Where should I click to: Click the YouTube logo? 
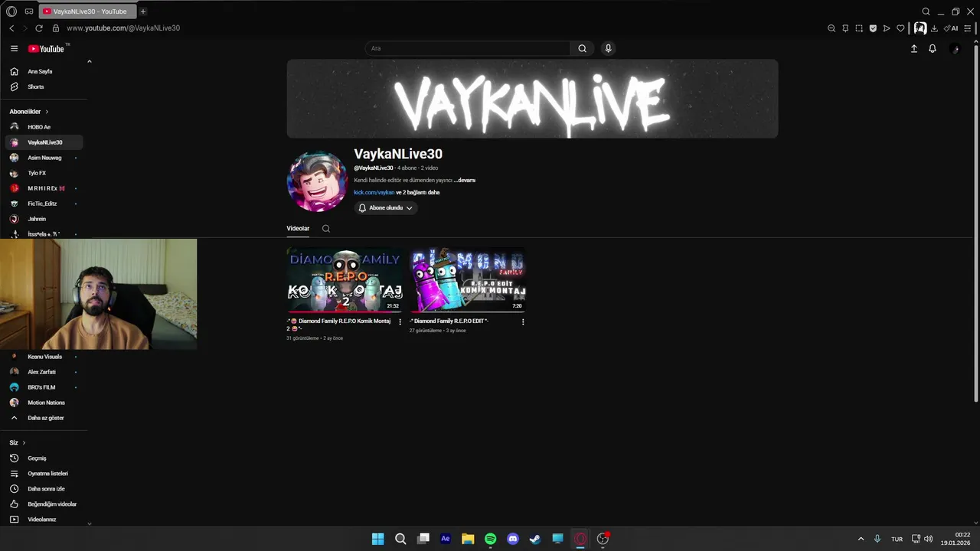coord(47,49)
